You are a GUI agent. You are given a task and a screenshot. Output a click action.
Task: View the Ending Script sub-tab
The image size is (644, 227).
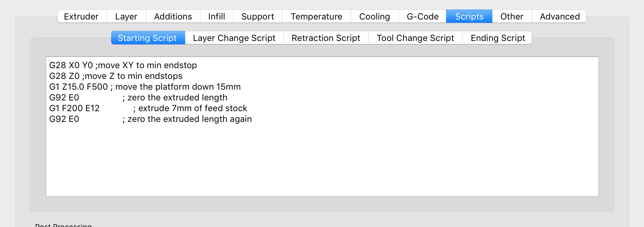[x=497, y=38]
